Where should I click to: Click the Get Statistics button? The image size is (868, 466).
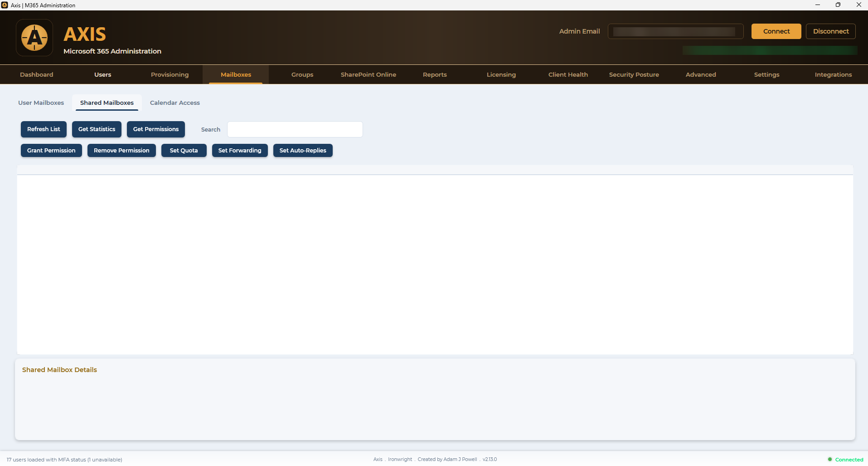pyautogui.click(x=97, y=129)
